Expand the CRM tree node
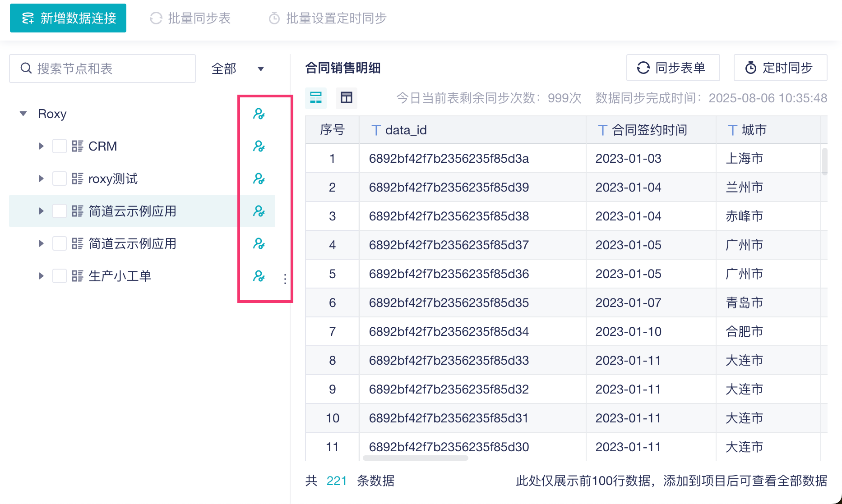The image size is (842, 504). [x=41, y=146]
